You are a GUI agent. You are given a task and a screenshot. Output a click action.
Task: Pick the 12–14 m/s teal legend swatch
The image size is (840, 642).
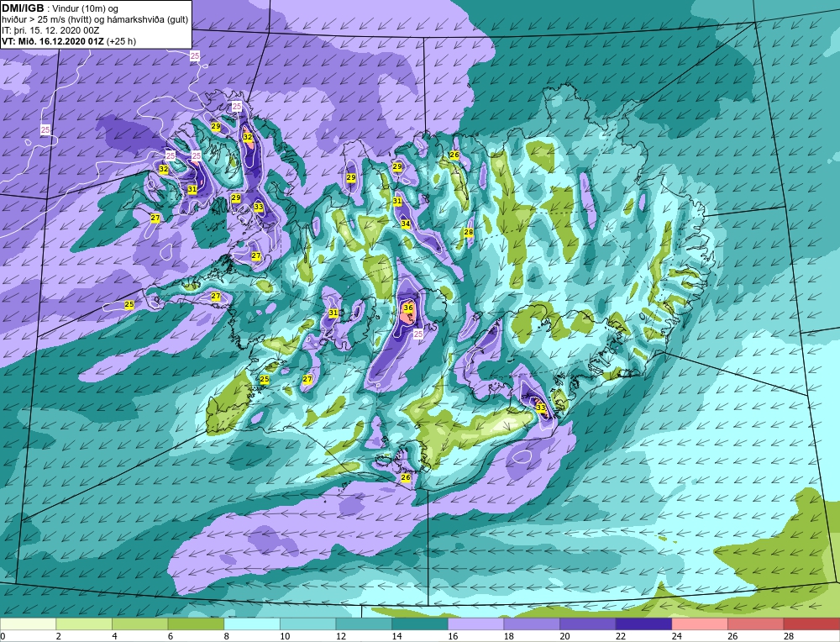[364, 624]
